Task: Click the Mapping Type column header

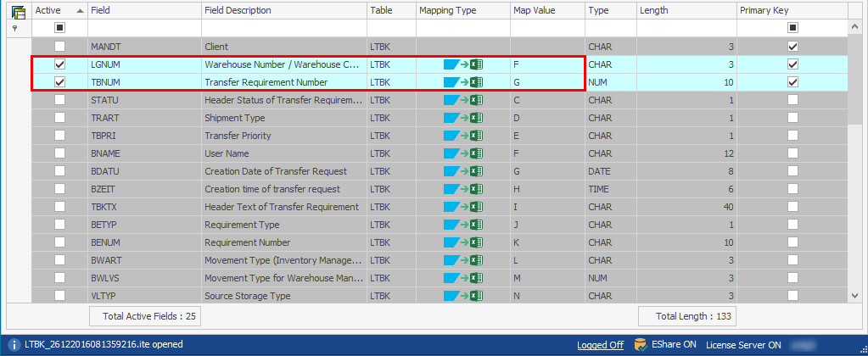Action: [448, 11]
